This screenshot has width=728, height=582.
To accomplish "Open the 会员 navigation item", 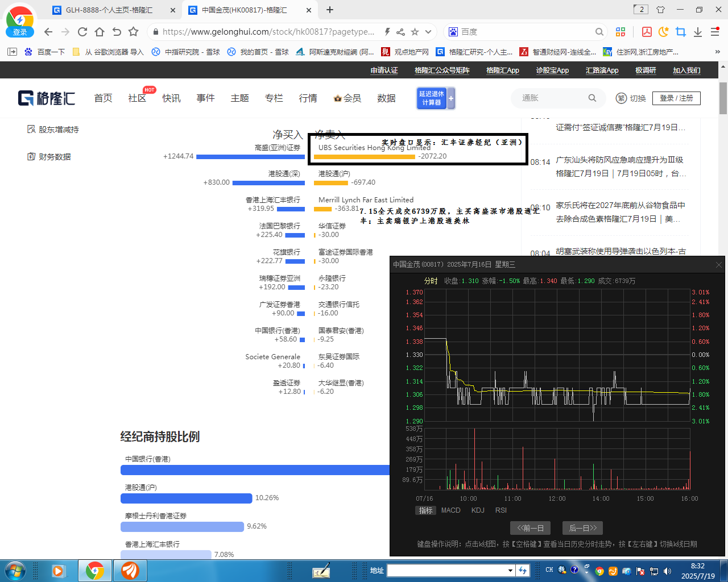I will (x=348, y=98).
